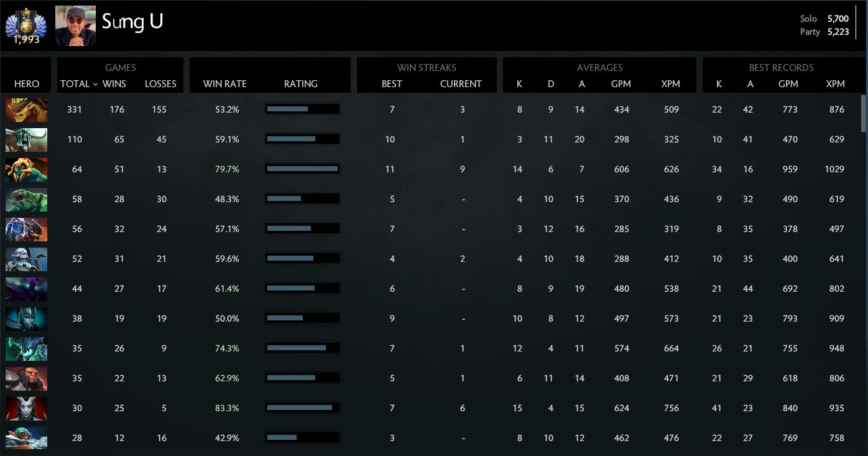Click the vertical scrollbar on the table
Viewport: 868px width, 456px height.
coord(863,113)
